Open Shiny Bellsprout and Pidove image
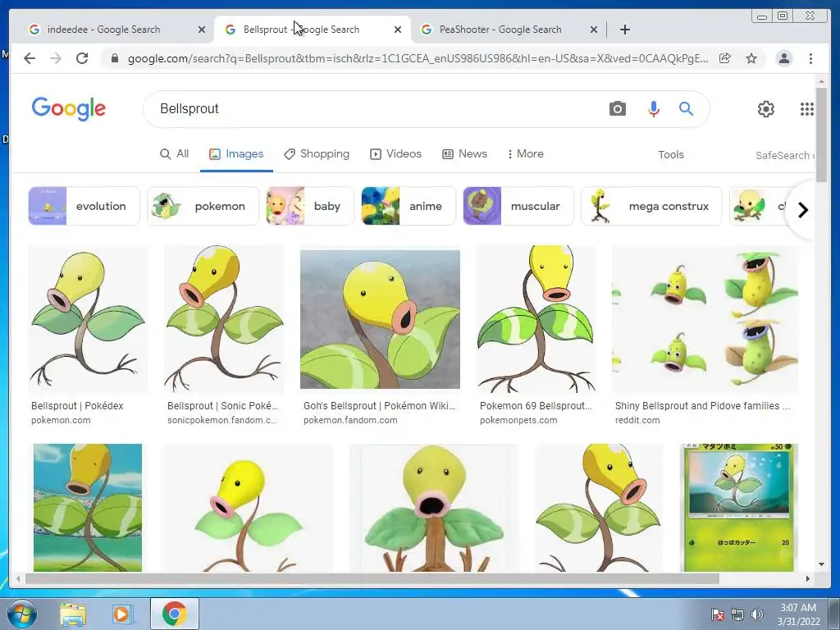The width and height of the screenshot is (840, 630). (705, 319)
